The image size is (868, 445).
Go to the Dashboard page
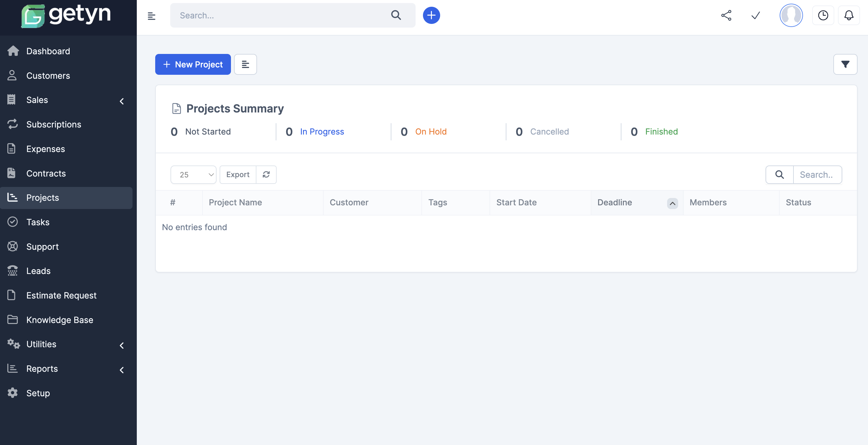tap(48, 51)
